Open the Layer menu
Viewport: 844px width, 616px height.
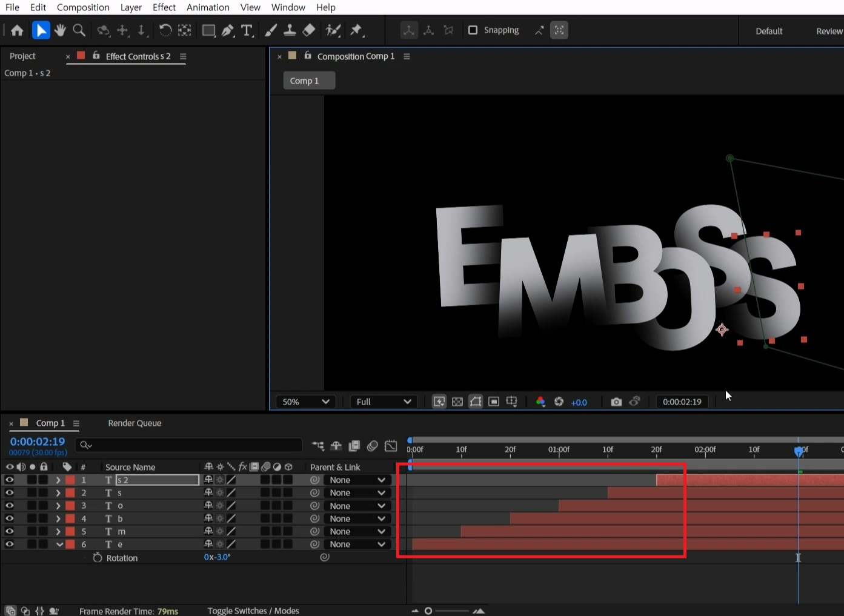(131, 7)
